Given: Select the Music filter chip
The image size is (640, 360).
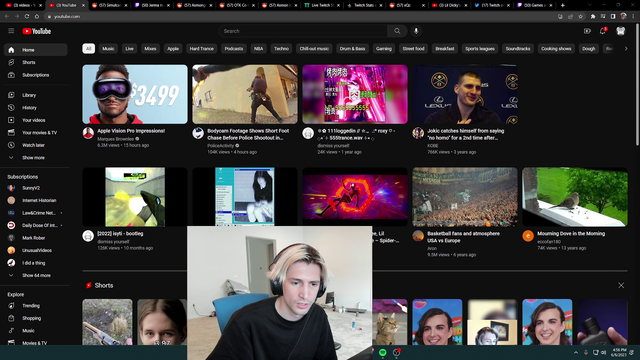Looking at the screenshot, I should (x=108, y=49).
